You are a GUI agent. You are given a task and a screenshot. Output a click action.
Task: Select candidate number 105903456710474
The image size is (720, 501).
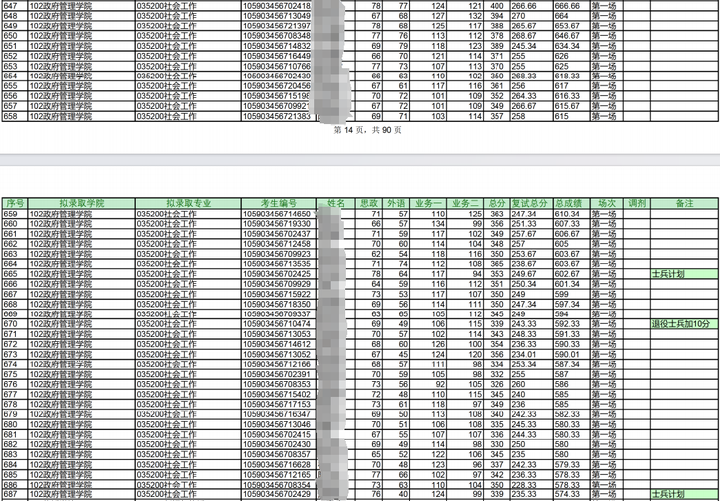(x=277, y=324)
